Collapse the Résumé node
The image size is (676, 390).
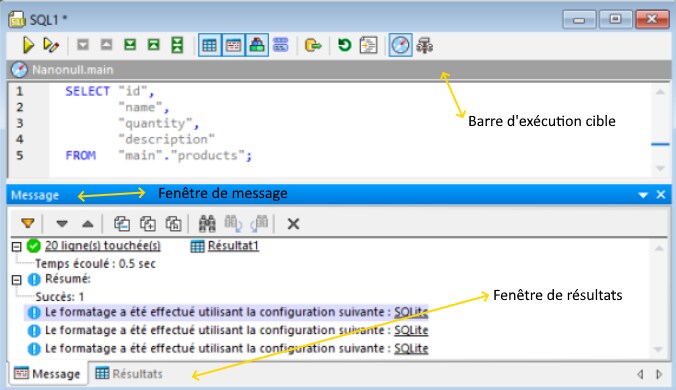point(16,280)
